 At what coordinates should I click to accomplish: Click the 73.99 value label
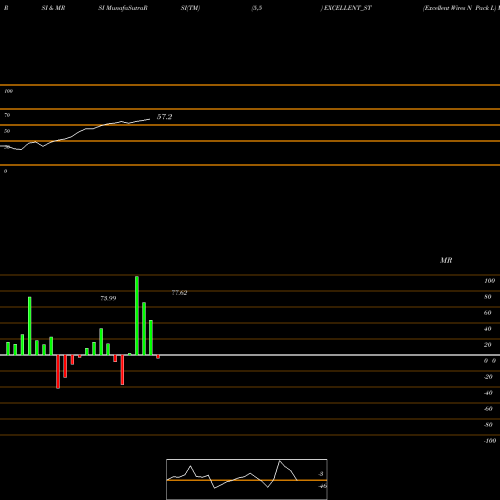pyautogui.click(x=108, y=298)
